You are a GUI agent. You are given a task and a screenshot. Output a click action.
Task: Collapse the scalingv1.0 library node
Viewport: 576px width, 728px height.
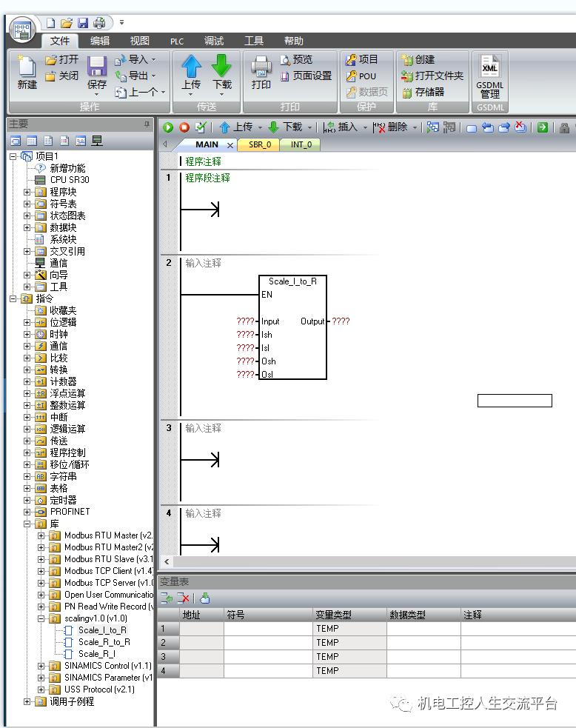pos(41,618)
